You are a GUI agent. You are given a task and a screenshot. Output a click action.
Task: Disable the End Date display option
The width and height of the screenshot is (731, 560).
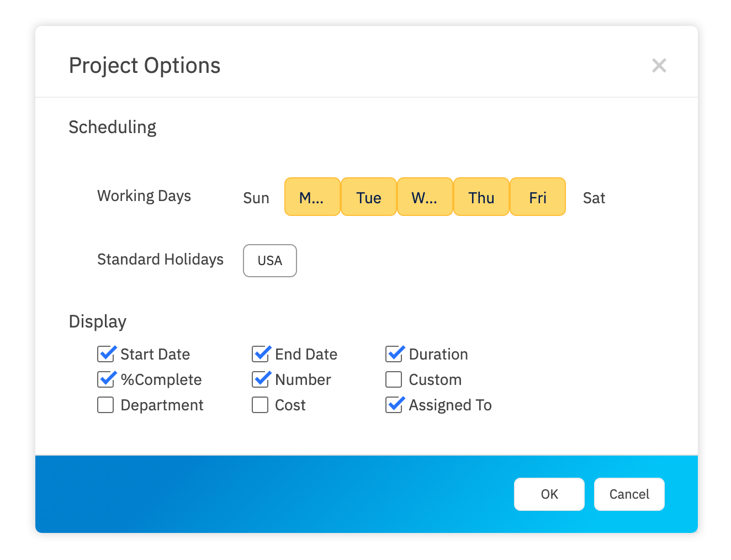(262, 354)
